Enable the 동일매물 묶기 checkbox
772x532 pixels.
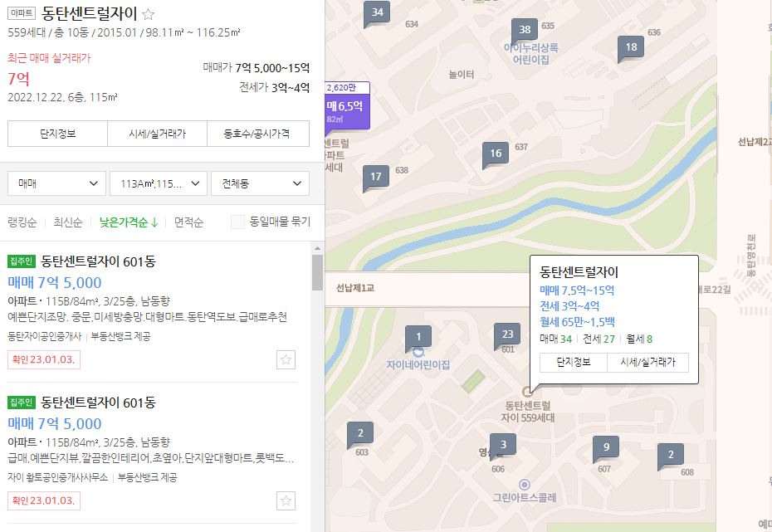pos(237,222)
